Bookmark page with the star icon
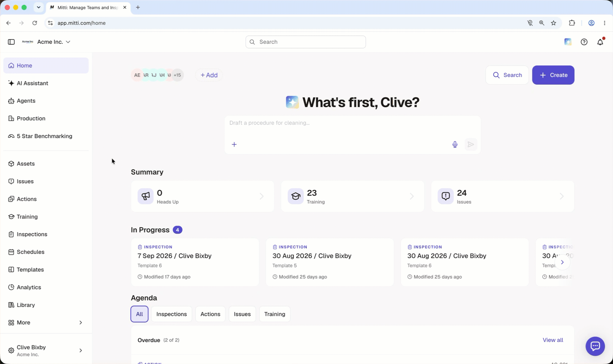 (x=554, y=23)
